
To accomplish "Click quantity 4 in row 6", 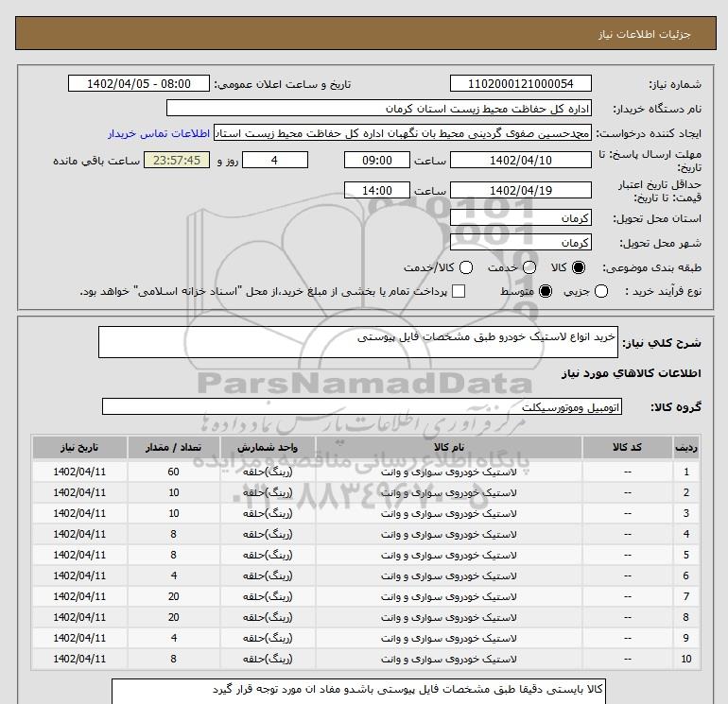I will (173, 575).
